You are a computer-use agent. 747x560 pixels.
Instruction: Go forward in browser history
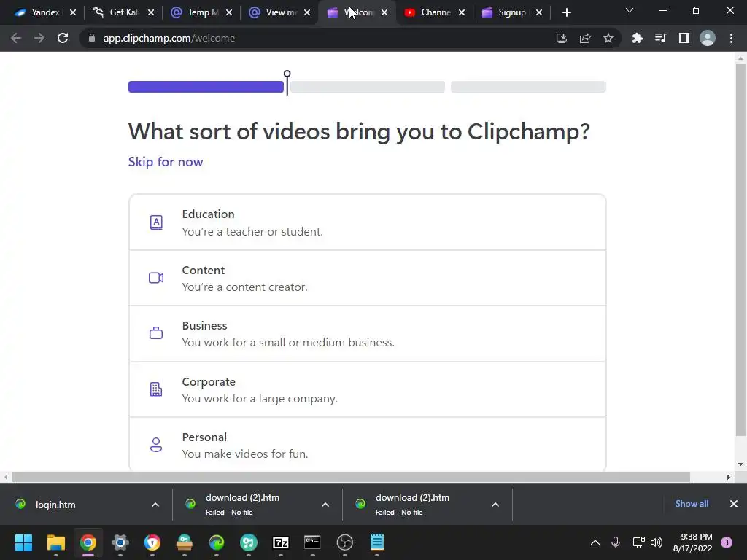(39, 38)
